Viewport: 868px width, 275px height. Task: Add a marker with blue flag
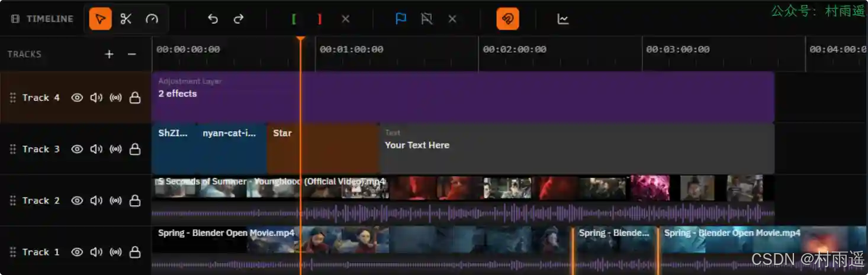point(401,19)
